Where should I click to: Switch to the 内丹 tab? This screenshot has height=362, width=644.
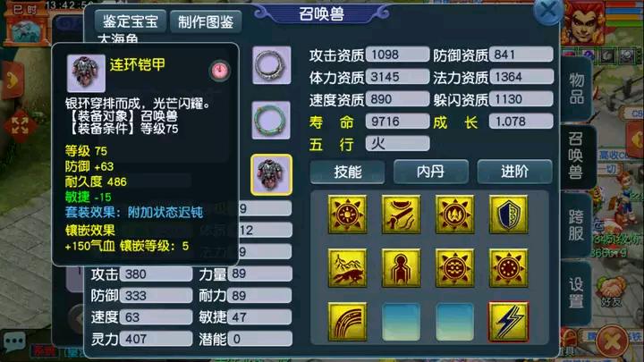pyautogui.click(x=431, y=172)
